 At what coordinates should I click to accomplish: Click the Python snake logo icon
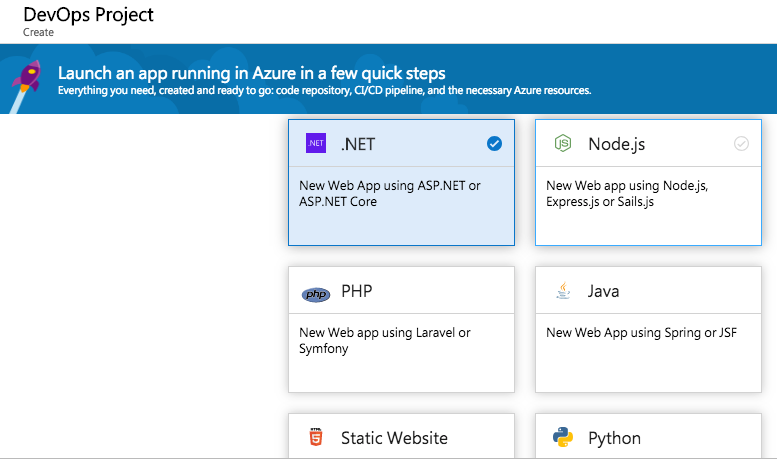coord(563,438)
